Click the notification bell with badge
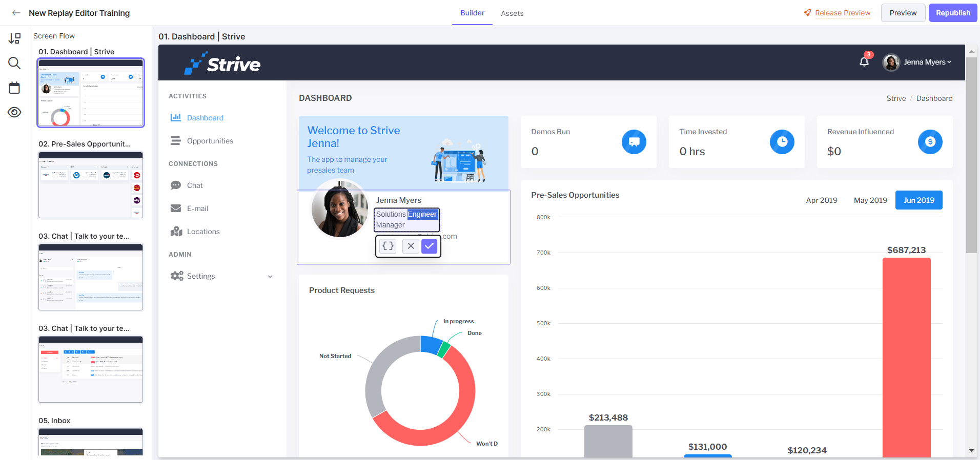 [x=864, y=61]
